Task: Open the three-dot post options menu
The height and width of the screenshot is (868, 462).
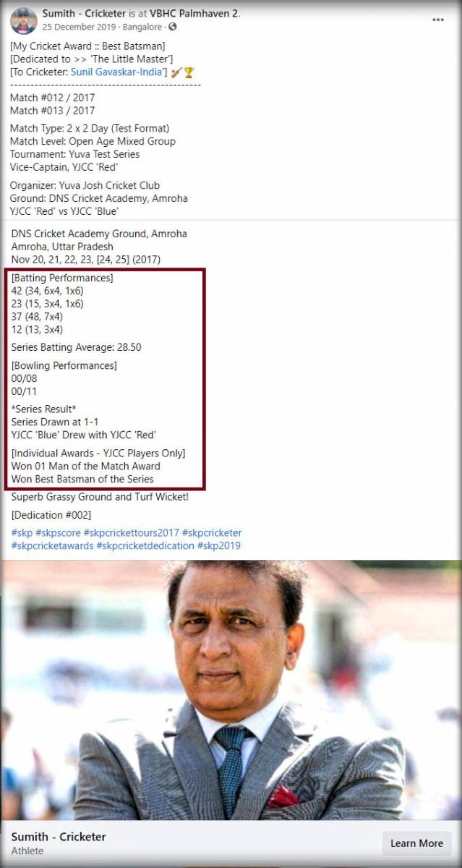Action: pyautogui.click(x=438, y=20)
